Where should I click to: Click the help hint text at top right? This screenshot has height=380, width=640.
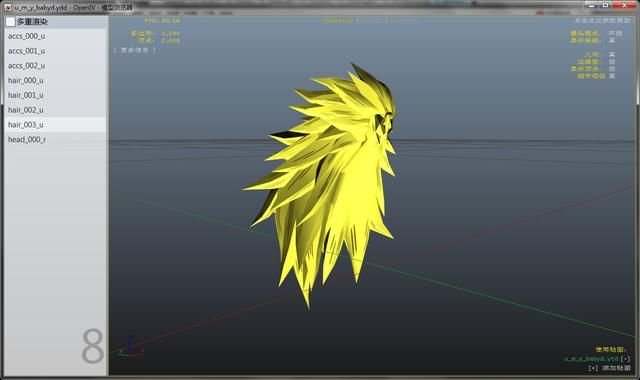tap(602, 20)
